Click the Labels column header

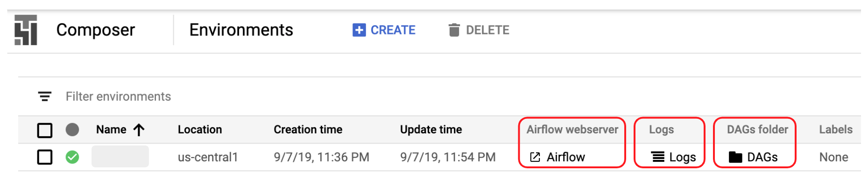click(x=836, y=130)
